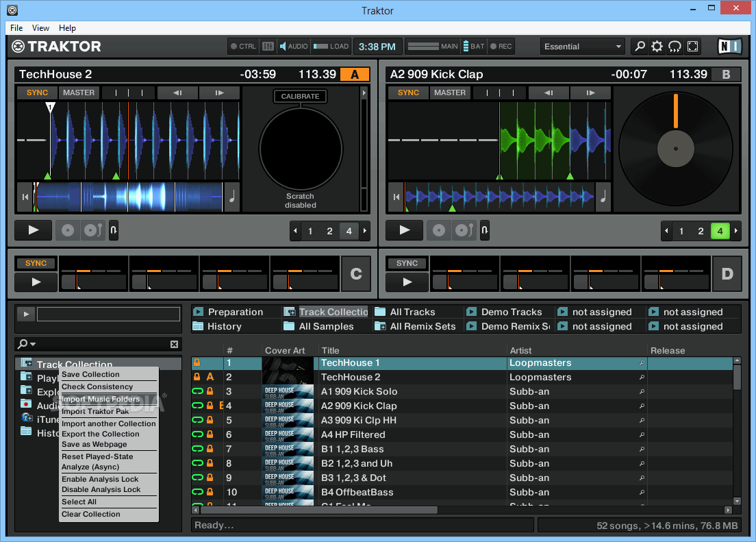Choose Clear Collection from context menu
This screenshot has height=542, width=756.
coord(90,514)
